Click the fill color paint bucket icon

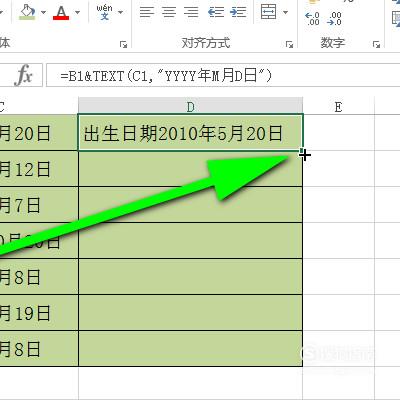(27, 12)
